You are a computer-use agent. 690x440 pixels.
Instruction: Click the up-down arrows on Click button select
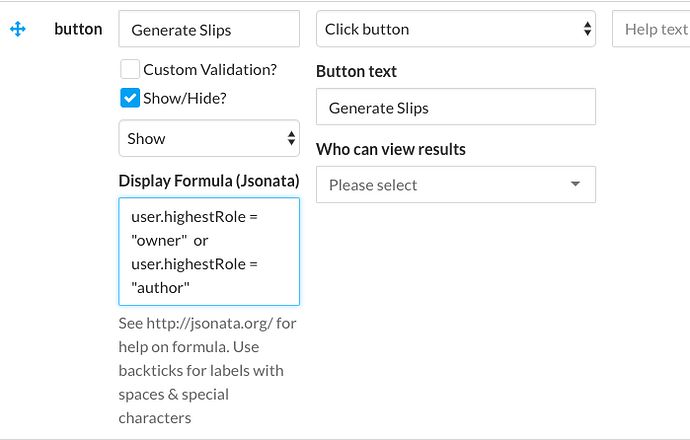tap(587, 29)
